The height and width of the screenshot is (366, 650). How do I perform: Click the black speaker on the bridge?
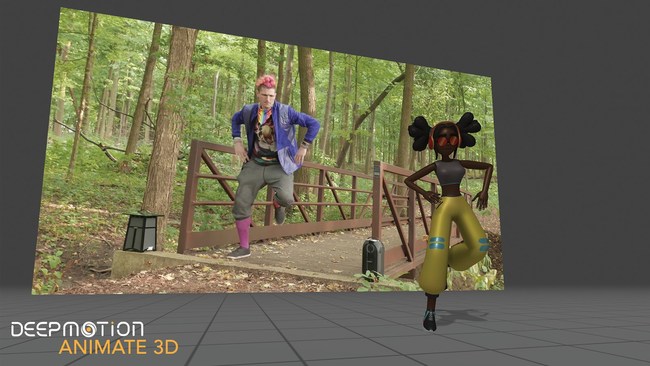pyautogui.click(x=373, y=257)
